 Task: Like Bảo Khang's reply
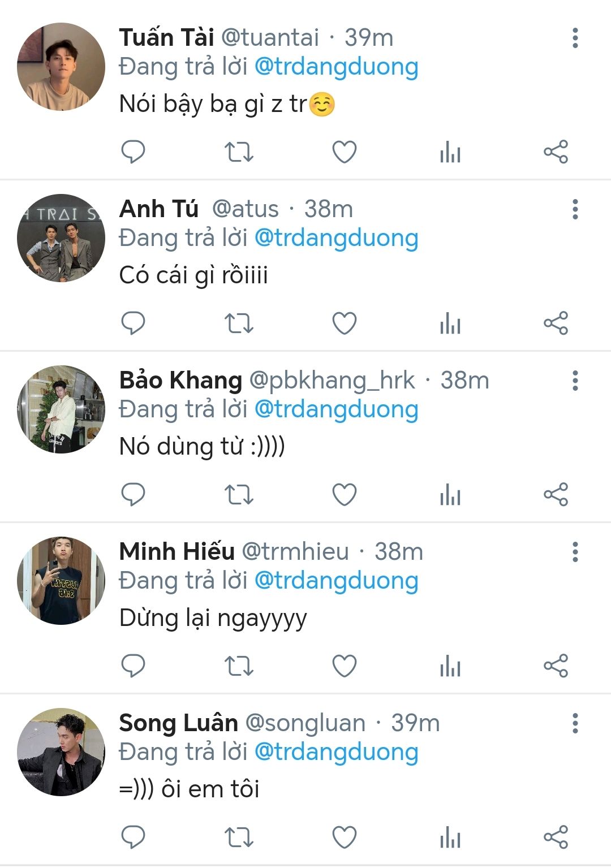coord(344,495)
